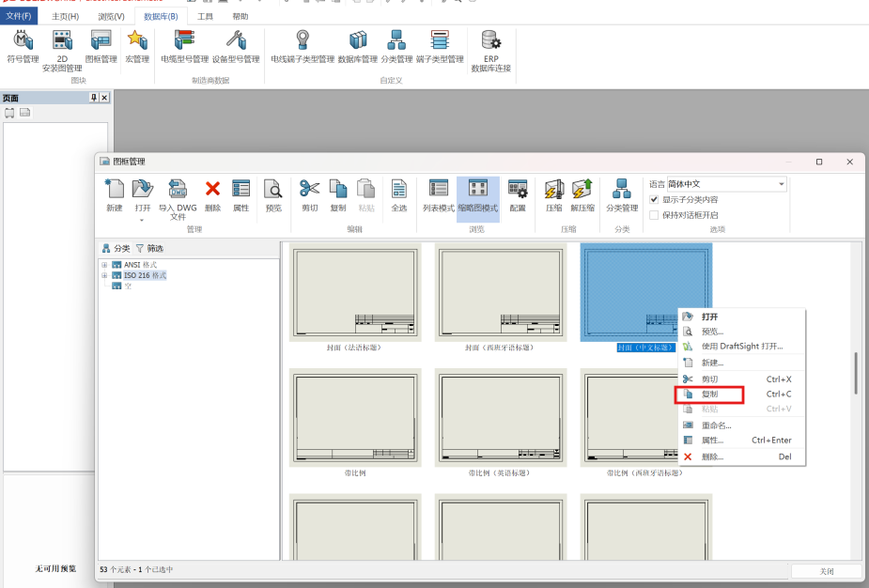
Task: Select the 预览 magnifier icon
Action: click(x=273, y=194)
